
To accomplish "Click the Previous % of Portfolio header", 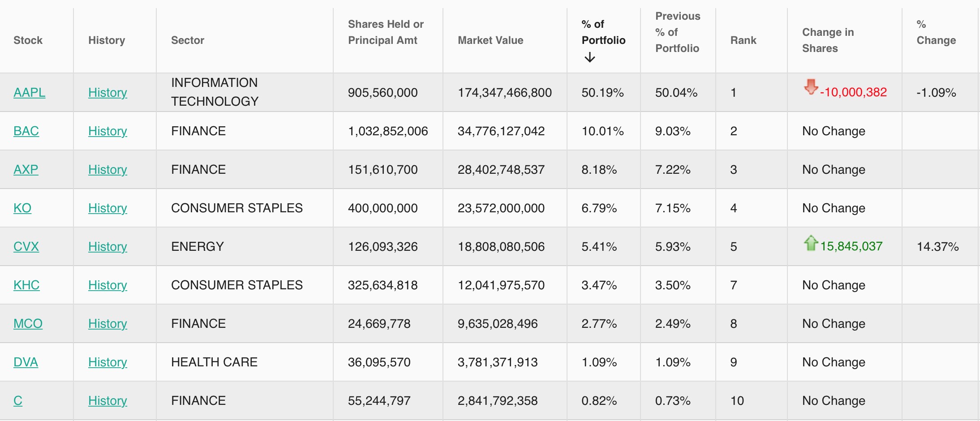I will [x=677, y=32].
